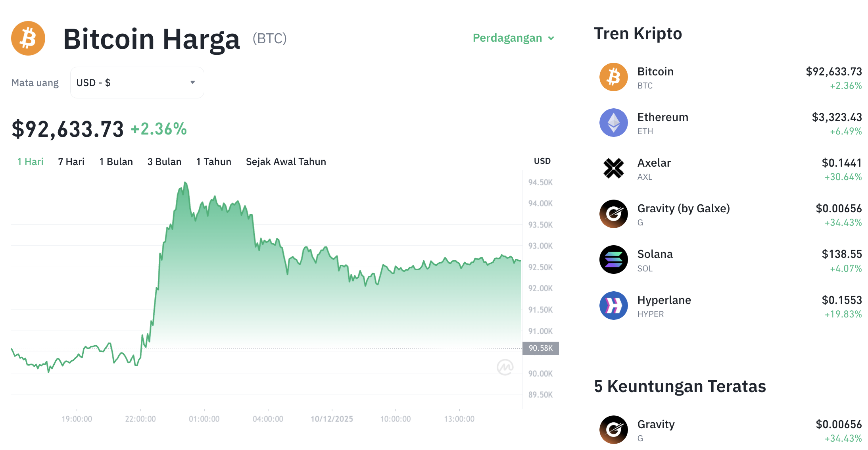Enable the 1 Bulan chart range
This screenshot has height=450, width=868.
click(115, 161)
